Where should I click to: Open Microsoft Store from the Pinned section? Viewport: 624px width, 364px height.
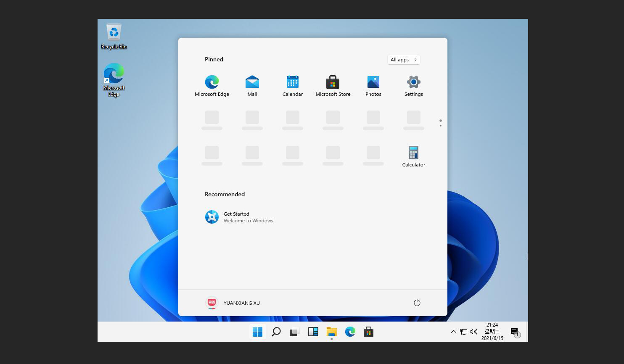click(x=333, y=86)
